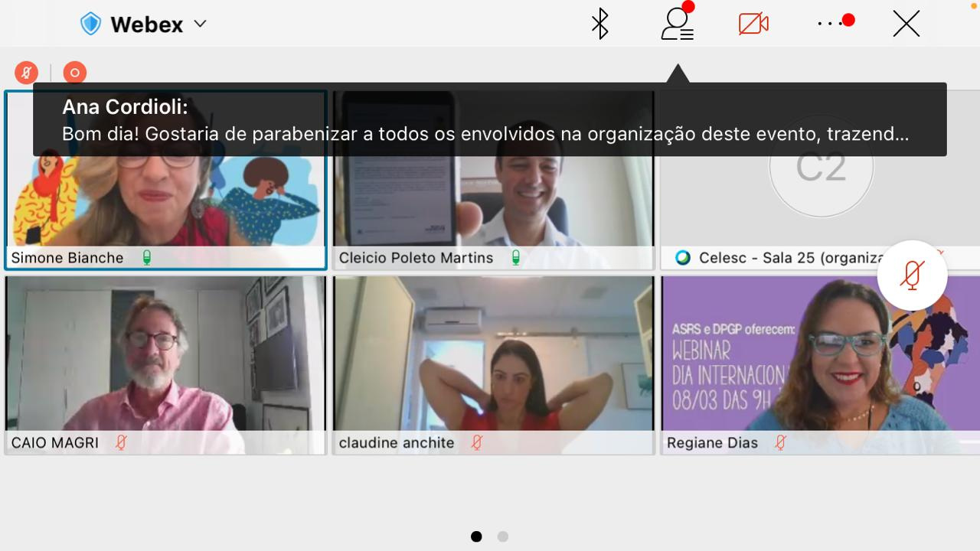Open Ana Cordioli's chat message notification

point(489,120)
